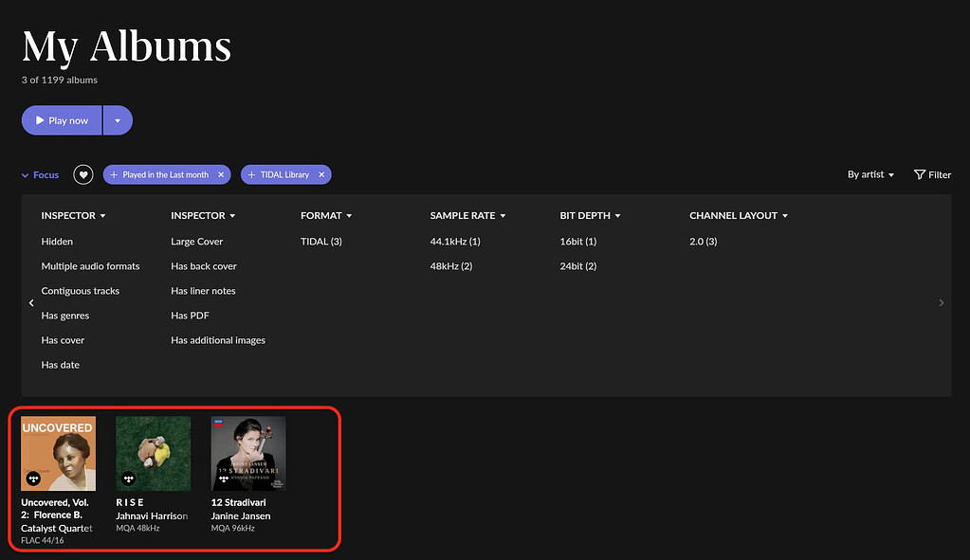The image size is (970, 560).
Task: Remove the 'Played in the Last month' filter
Action: (219, 174)
